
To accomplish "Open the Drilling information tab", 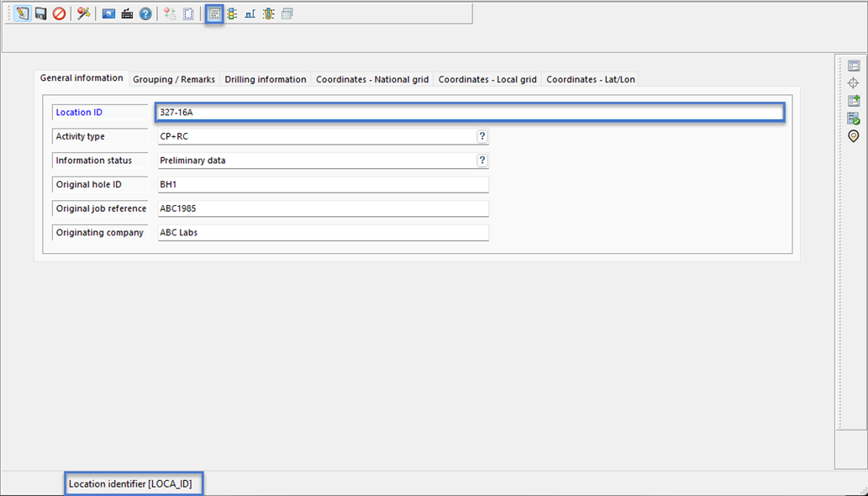I will pyautogui.click(x=266, y=80).
